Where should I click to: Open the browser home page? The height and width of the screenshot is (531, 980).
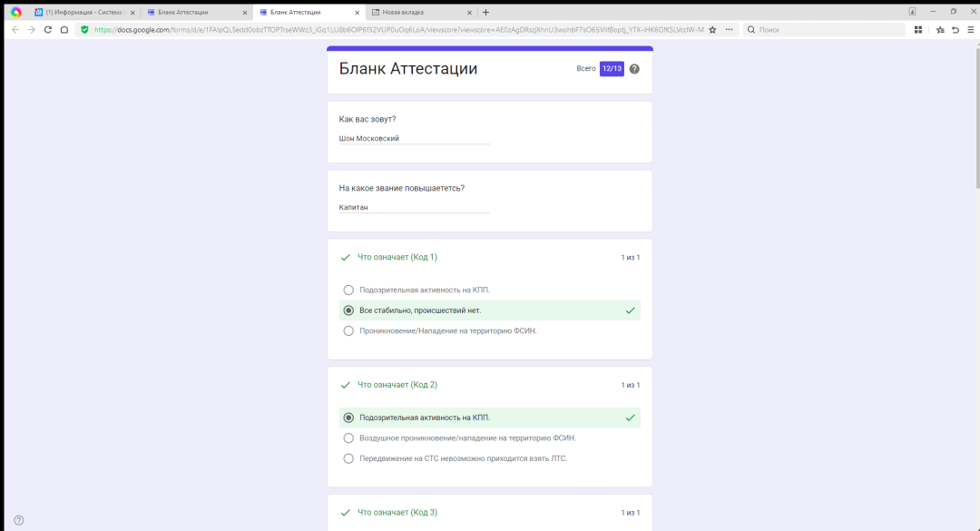click(x=64, y=29)
